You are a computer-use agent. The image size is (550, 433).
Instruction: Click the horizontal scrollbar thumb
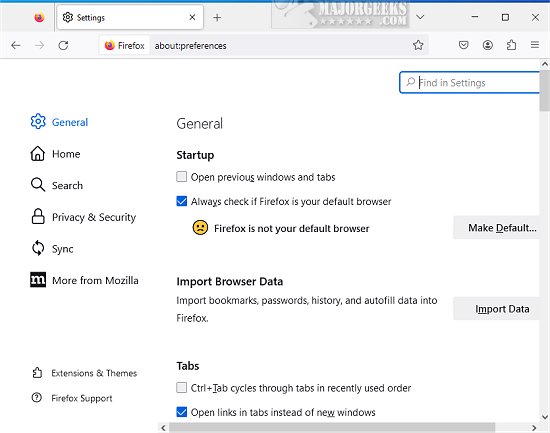332,428
